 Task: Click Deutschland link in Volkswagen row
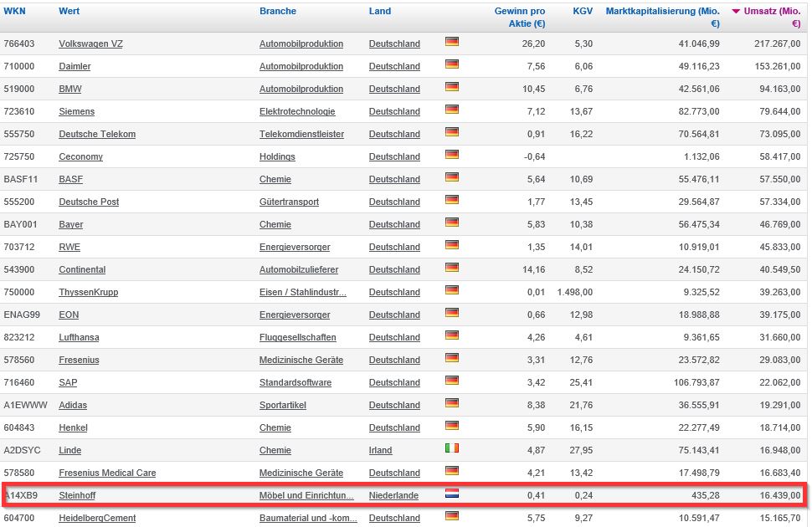tap(394, 44)
